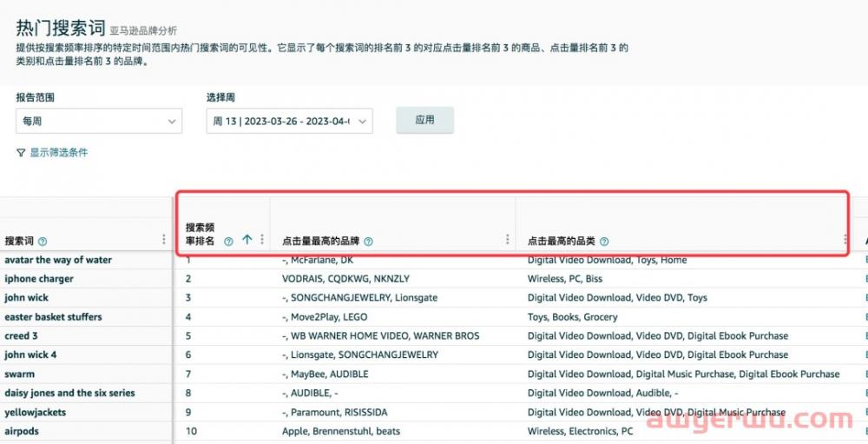Click the 热门搜索词 page title
868x444 pixels.
click(x=61, y=29)
